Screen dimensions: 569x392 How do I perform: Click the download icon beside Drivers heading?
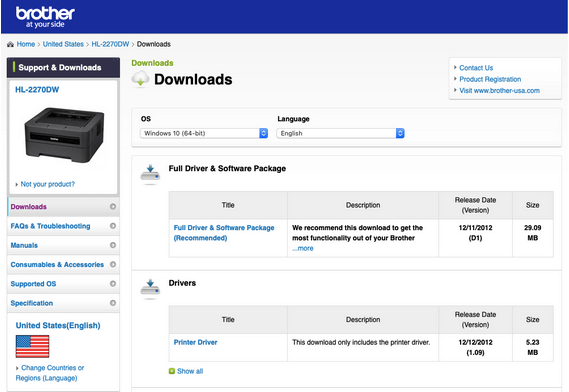(150, 289)
